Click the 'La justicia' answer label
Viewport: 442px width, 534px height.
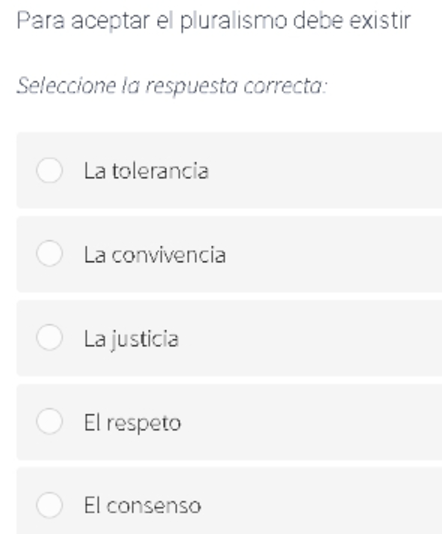[131, 339]
